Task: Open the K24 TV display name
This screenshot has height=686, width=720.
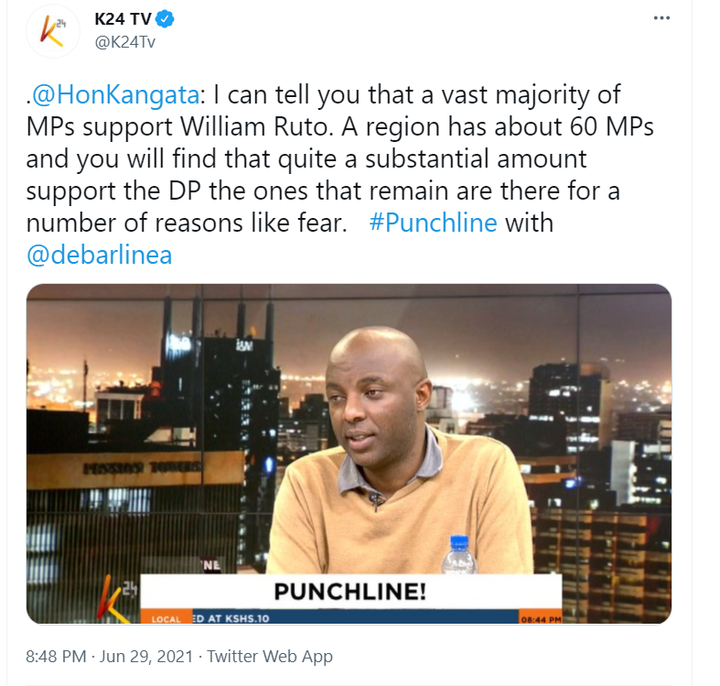Action: point(123,19)
